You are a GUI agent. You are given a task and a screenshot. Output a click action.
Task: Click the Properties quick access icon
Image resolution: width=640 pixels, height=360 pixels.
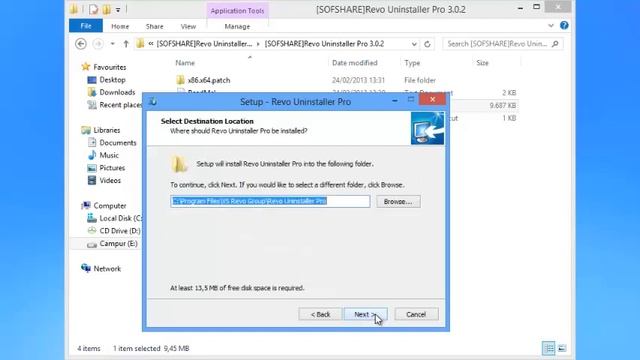click(x=93, y=9)
